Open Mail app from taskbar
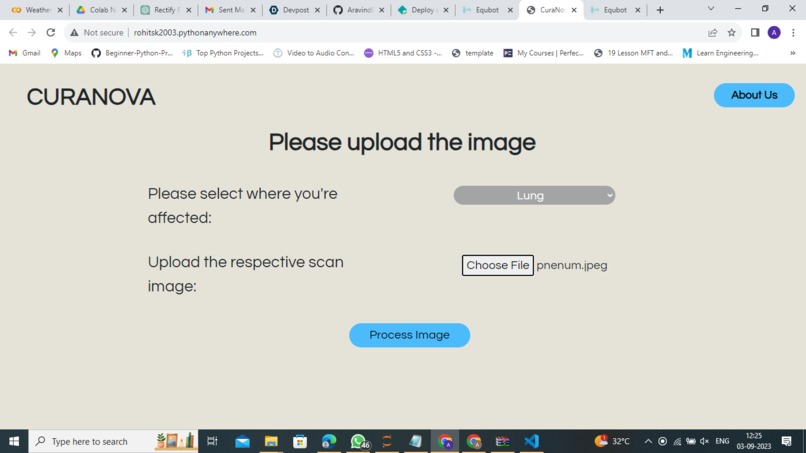The image size is (806, 453). tap(242, 441)
